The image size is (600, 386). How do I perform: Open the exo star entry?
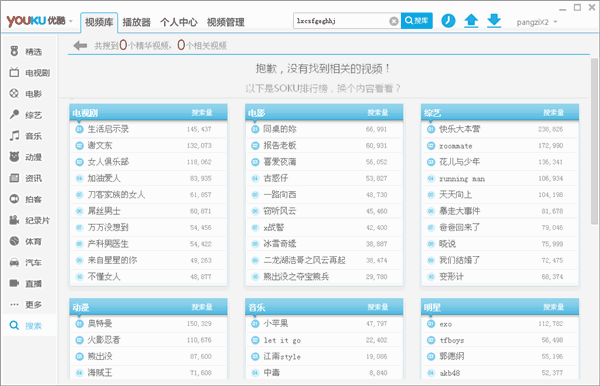(x=446, y=324)
